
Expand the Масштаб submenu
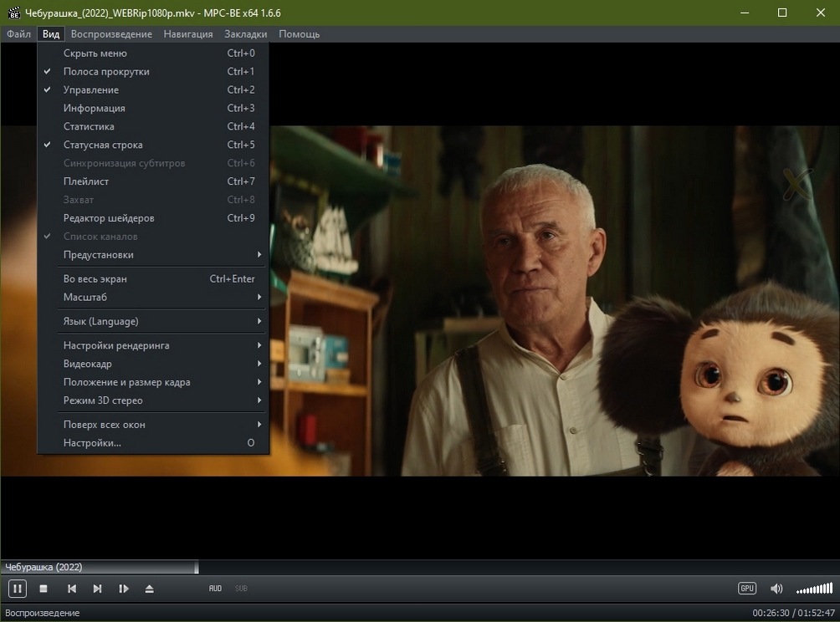click(x=153, y=297)
